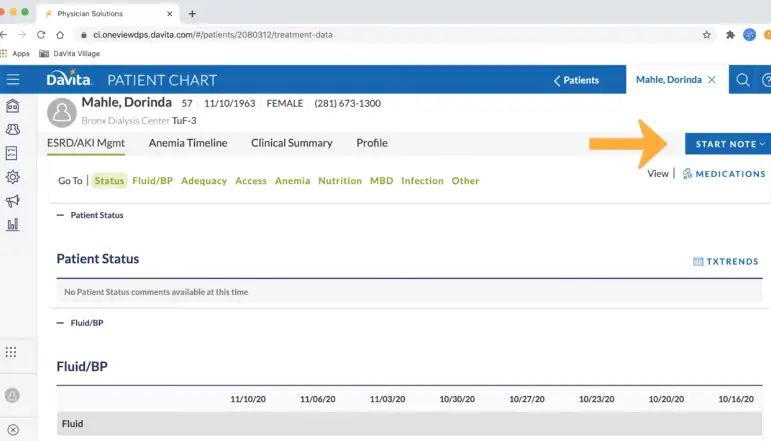Collapse the Fluid/BP section
This screenshot has height=441, width=771.
60,323
